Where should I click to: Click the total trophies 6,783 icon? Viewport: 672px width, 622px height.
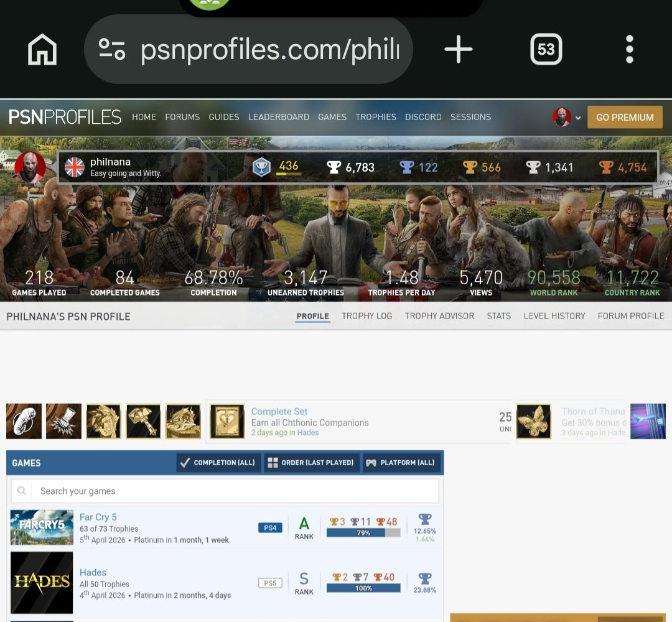pos(334,167)
